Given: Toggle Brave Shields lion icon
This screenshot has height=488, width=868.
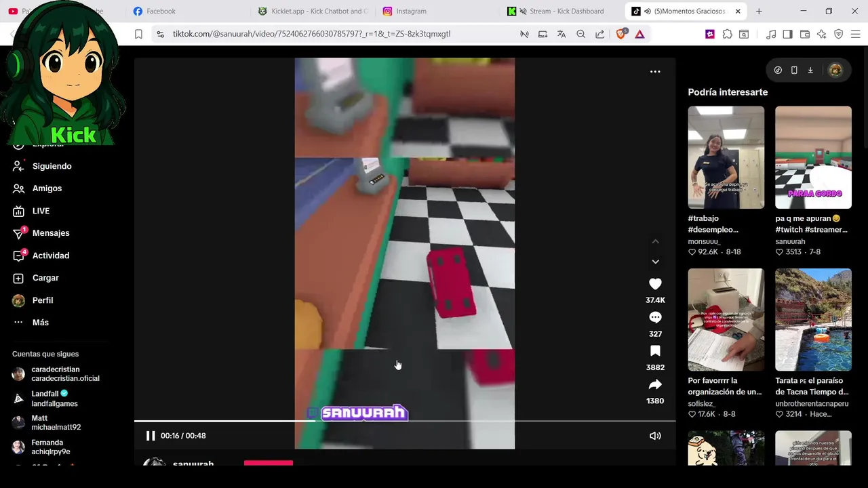Looking at the screenshot, I should pos(620,34).
